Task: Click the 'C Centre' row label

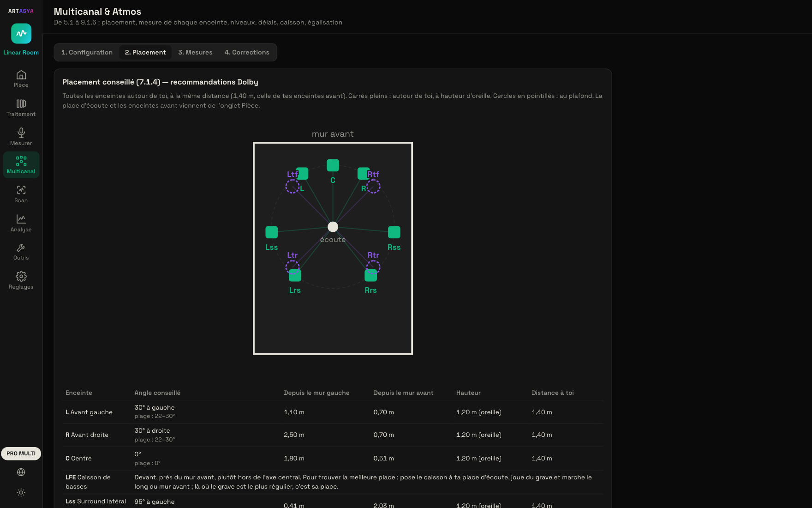Action: pyautogui.click(x=78, y=458)
